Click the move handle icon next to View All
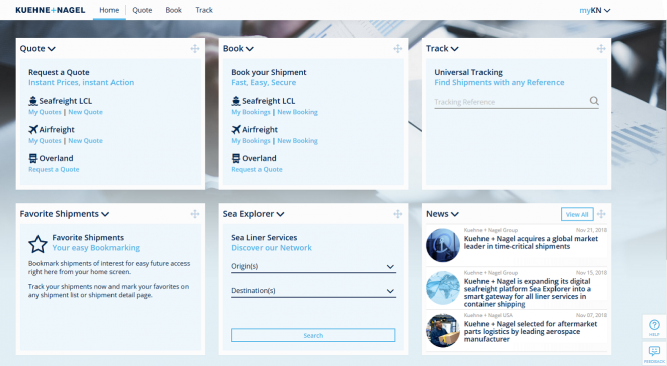Viewport: 667px width, 366px height. click(601, 214)
